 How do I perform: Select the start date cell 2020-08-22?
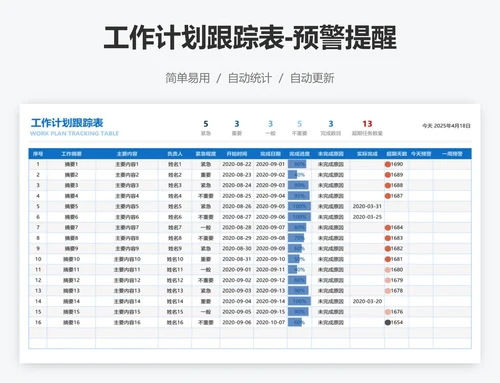[237, 164]
